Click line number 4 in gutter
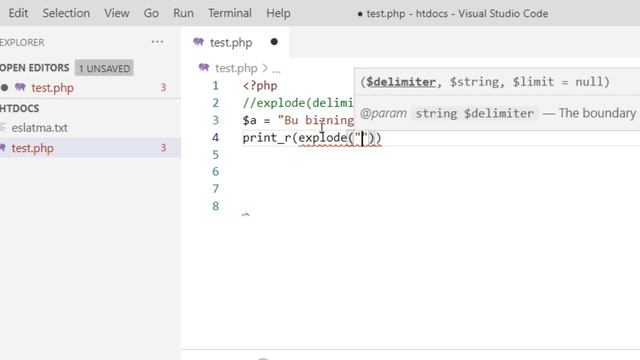 [215, 138]
